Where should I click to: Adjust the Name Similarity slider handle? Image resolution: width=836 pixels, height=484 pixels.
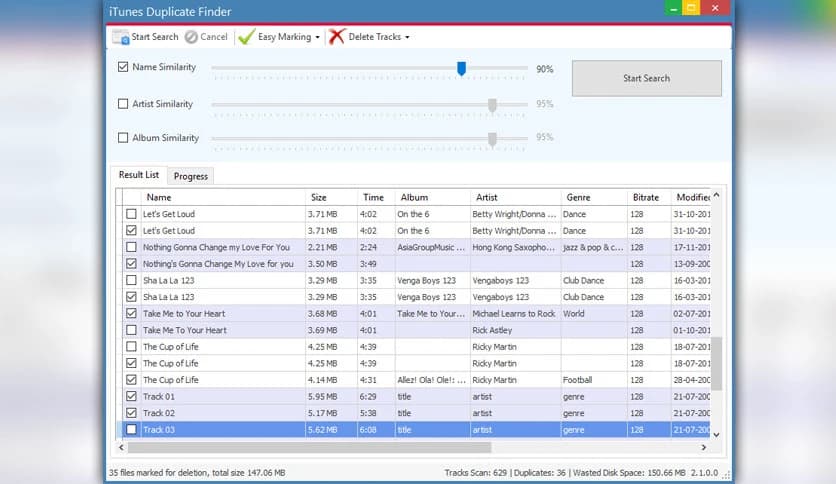pyautogui.click(x=462, y=68)
